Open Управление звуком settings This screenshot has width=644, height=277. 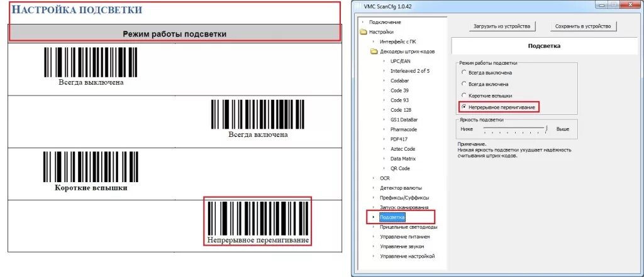coord(402,247)
